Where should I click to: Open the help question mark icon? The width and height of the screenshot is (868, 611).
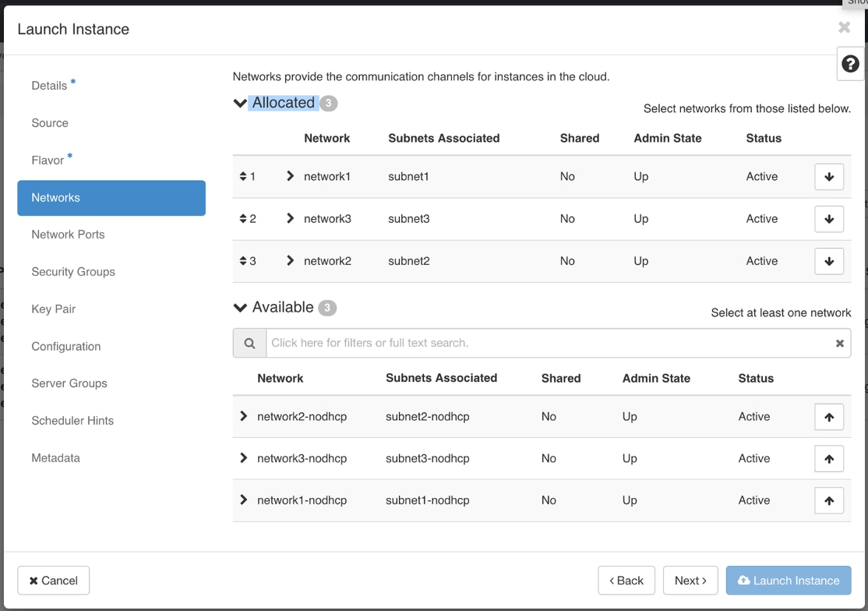(x=850, y=64)
